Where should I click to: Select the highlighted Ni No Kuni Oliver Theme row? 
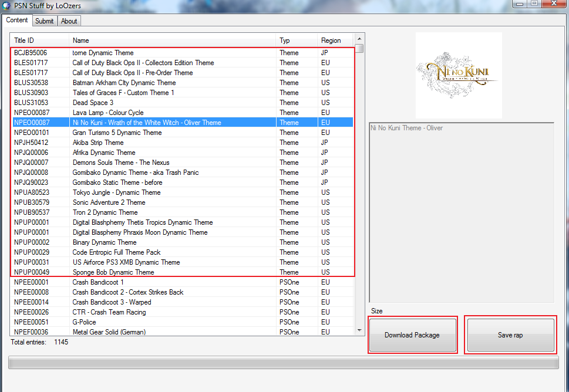pyautogui.click(x=183, y=123)
